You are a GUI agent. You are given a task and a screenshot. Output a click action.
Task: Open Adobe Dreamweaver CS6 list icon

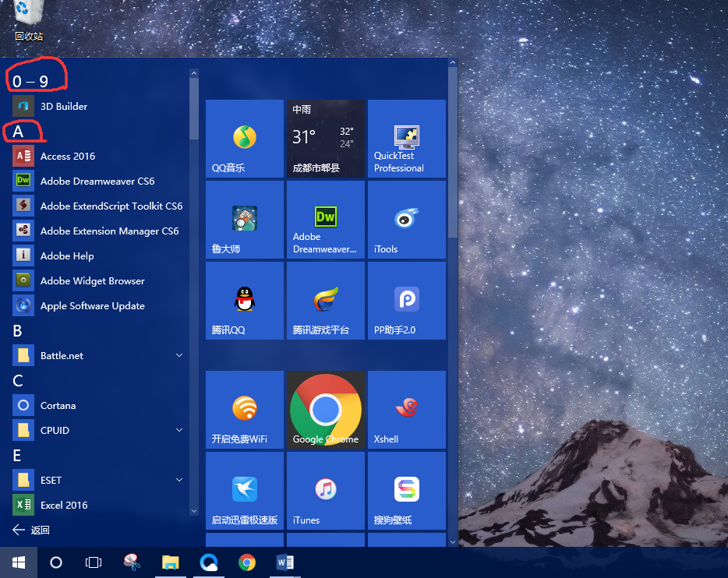(23, 181)
